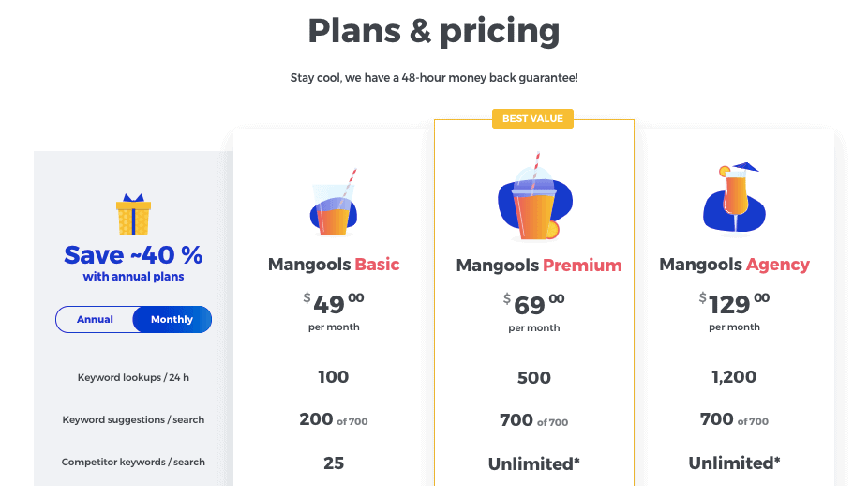
Task: Select Monthly billing option
Action: click(172, 320)
